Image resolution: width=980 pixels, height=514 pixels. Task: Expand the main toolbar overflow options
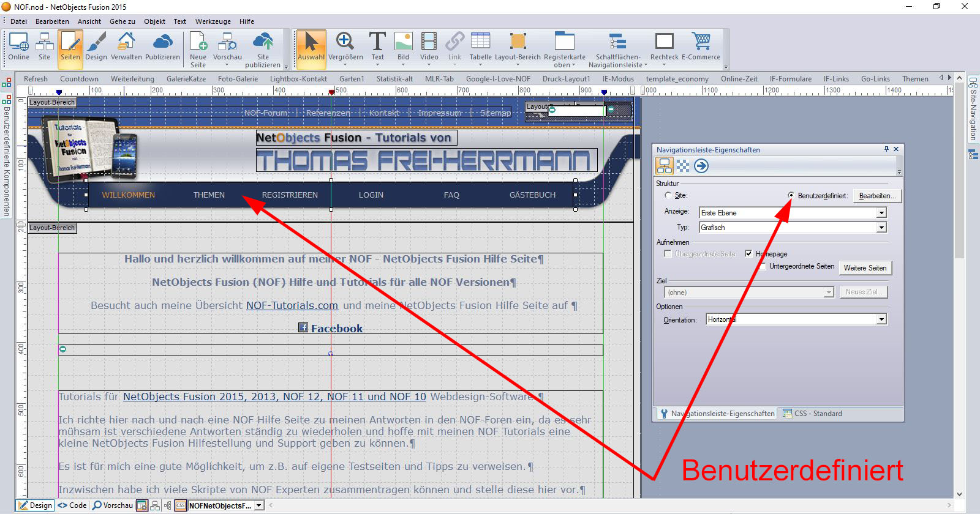pyautogui.click(x=726, y=66)
